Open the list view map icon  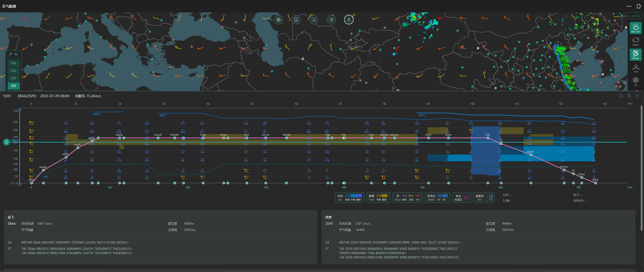[331, 20]
